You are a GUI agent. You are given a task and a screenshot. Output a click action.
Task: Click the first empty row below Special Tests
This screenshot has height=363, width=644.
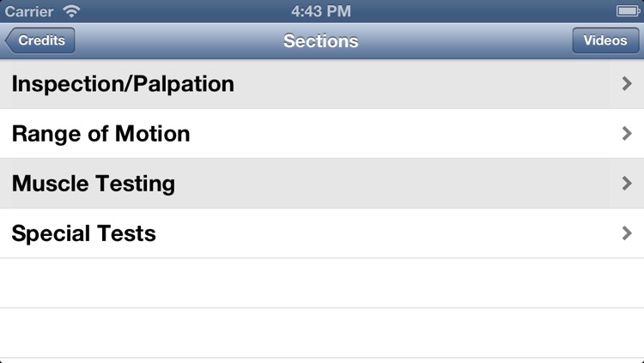(322, 283)
